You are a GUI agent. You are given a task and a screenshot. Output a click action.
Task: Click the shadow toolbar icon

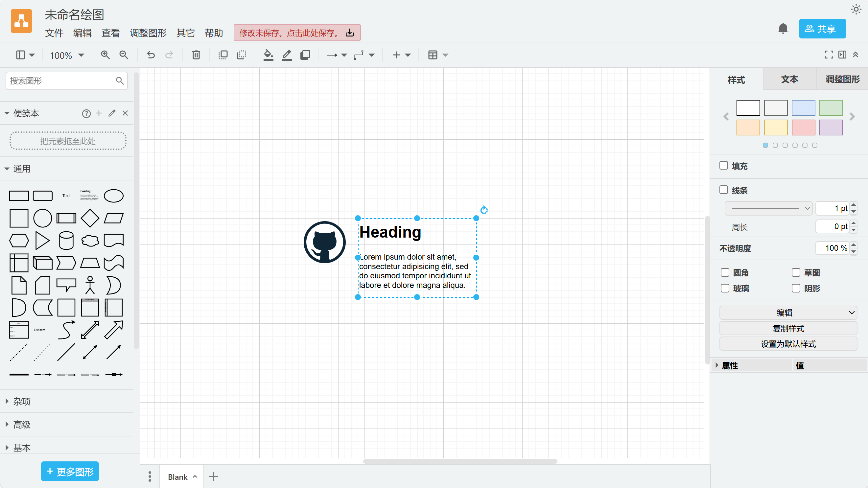click(305, 55)
